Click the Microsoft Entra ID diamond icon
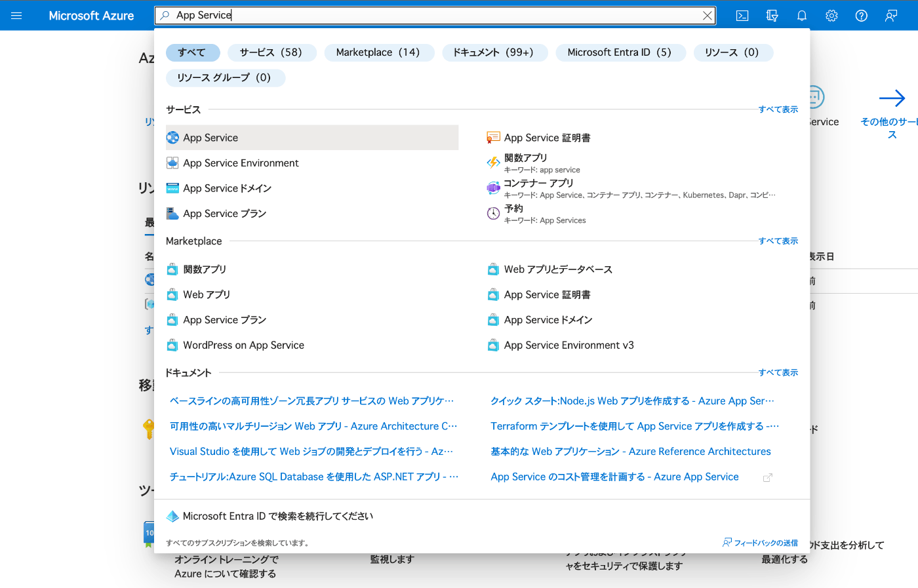Screen dimensions: 918x588 click(x=172, y=517)
